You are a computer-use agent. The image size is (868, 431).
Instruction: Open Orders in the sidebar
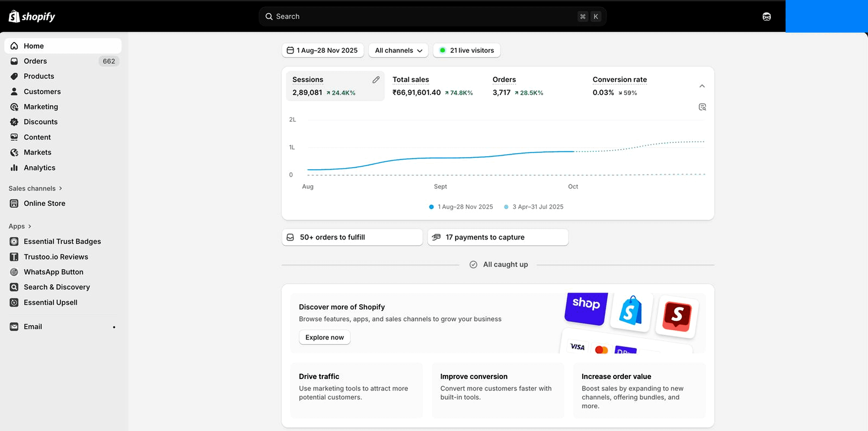[x=35, y=61]
